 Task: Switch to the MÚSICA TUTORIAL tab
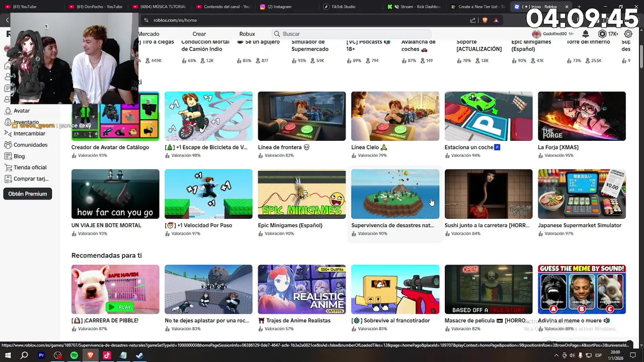[x=160, y=7]
